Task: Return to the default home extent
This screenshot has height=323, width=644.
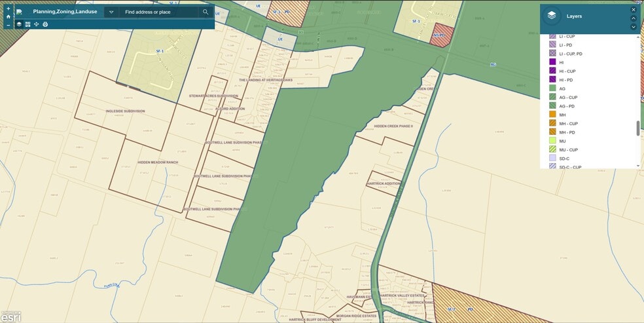Action: click(x=8, y=16)
